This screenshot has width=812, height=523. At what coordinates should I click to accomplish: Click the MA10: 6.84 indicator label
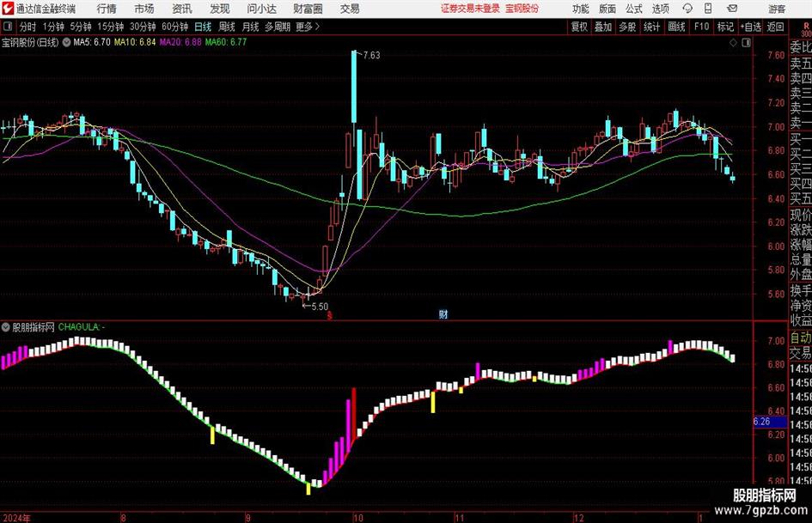coord(135,42)
